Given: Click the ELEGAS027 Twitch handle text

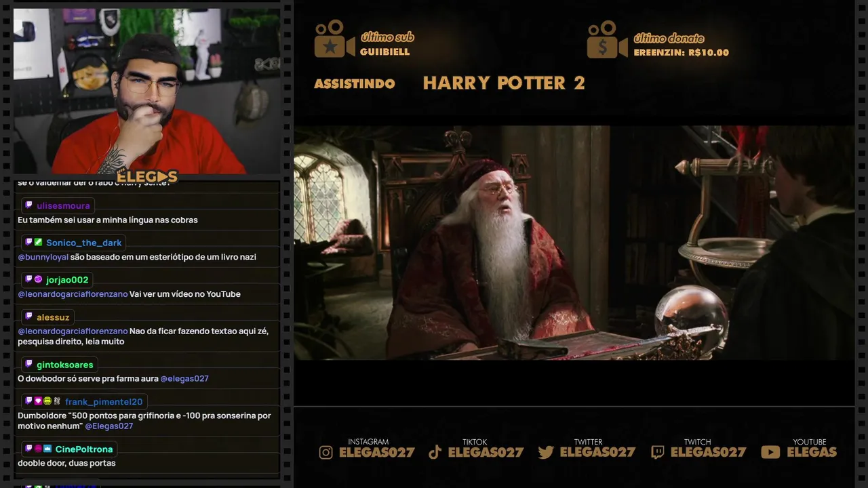Looking at the screenshot, I should (x=708, y=453).
